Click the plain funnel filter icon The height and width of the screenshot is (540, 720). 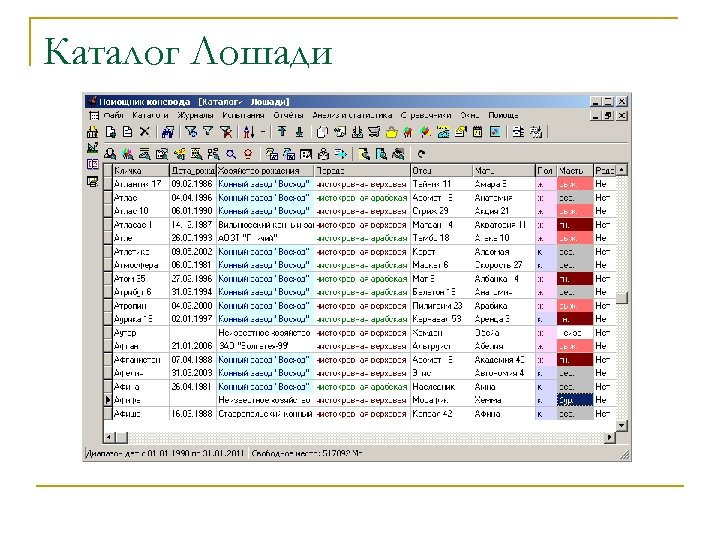[208, 132]
